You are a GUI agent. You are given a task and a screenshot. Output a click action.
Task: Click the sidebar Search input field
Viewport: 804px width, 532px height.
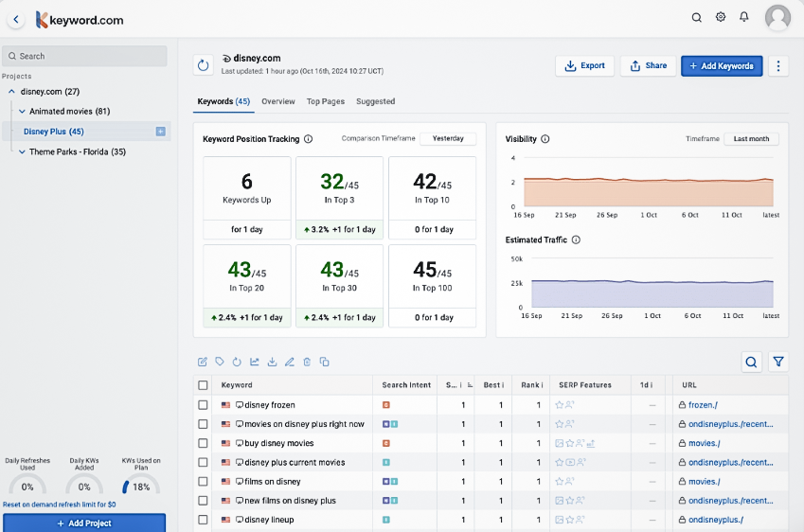[x=84, y=56]
